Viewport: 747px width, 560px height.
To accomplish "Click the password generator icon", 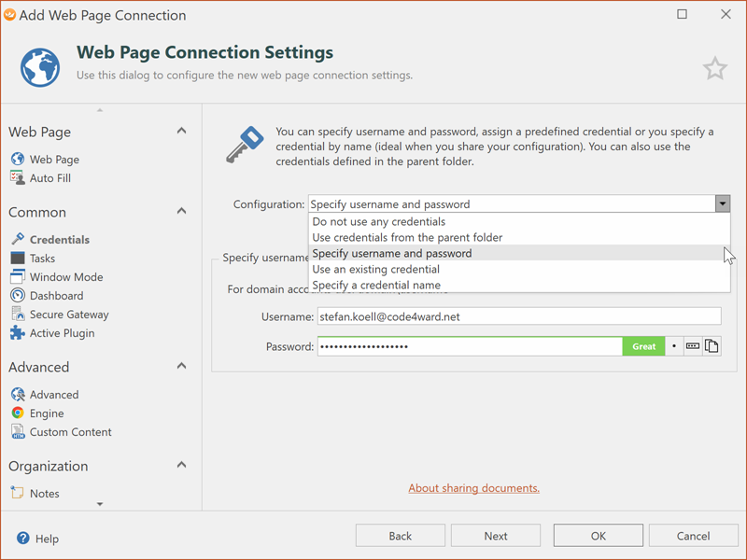I will tap(692, 346).
